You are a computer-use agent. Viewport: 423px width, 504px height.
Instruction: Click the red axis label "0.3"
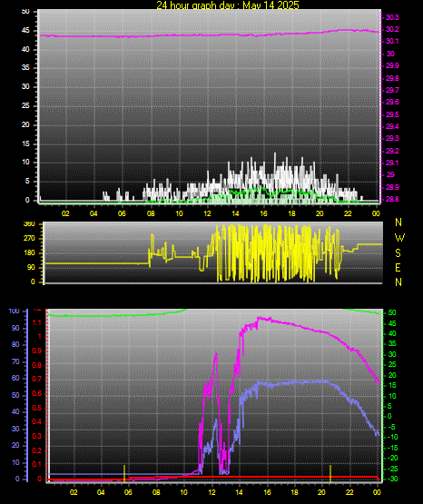point(37,436)
